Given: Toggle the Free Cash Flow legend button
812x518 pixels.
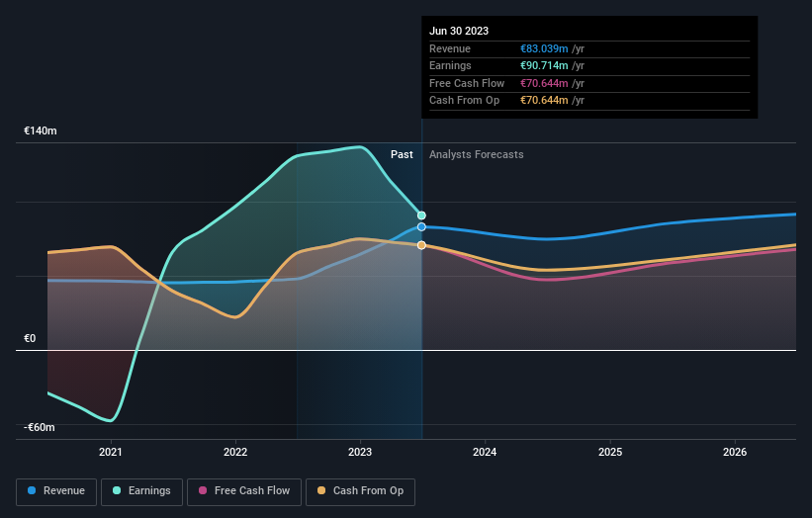Looking at the screenshot, I should pos(244,491).
